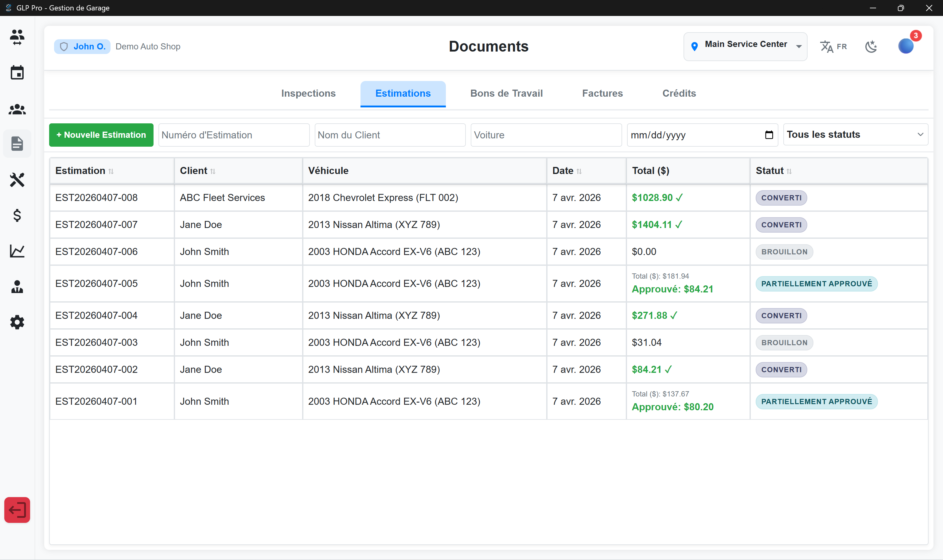Focus the Voiture search field
The width and height of the screenshot is (943, 560).
pos(546,135)
